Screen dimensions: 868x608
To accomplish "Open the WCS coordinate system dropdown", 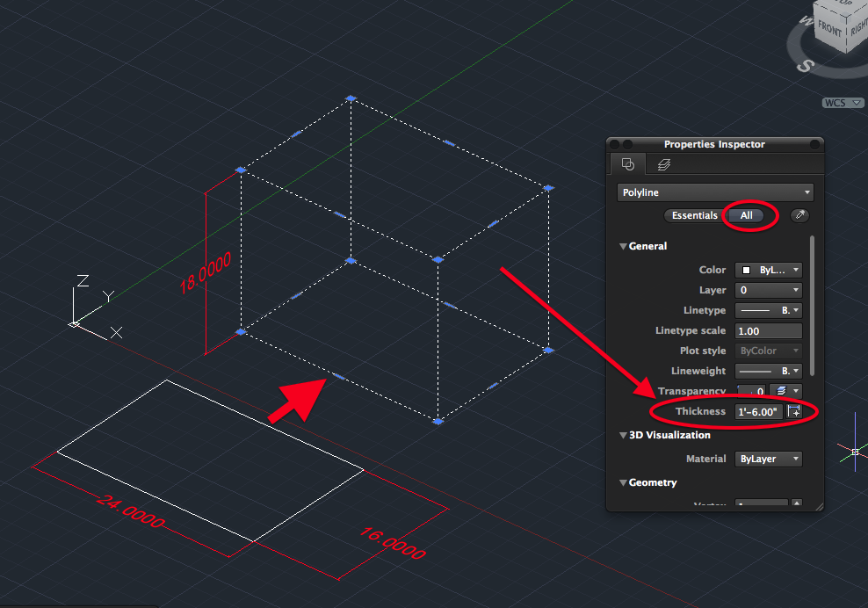I will (842, 102).
